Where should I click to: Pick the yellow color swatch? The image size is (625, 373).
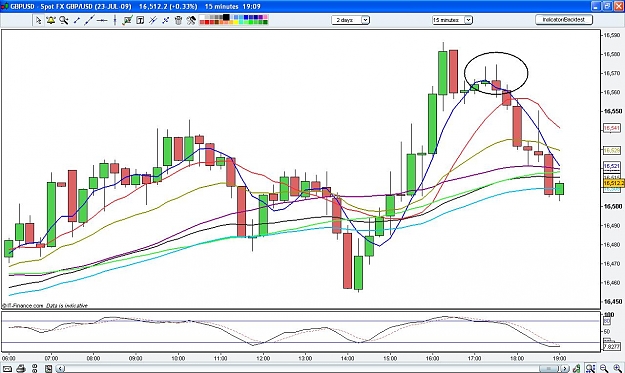click(236, 22)
